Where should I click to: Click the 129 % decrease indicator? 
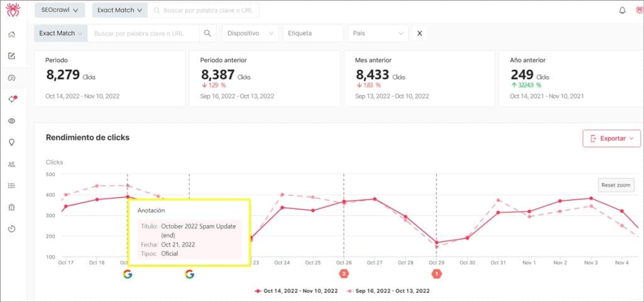[214, 85]
